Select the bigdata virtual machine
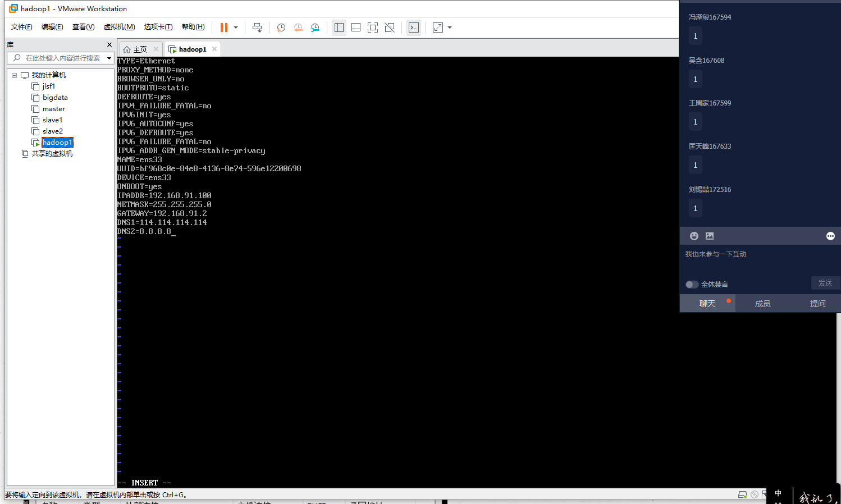This screenshot has width=841, height=504. click(55, 98)
